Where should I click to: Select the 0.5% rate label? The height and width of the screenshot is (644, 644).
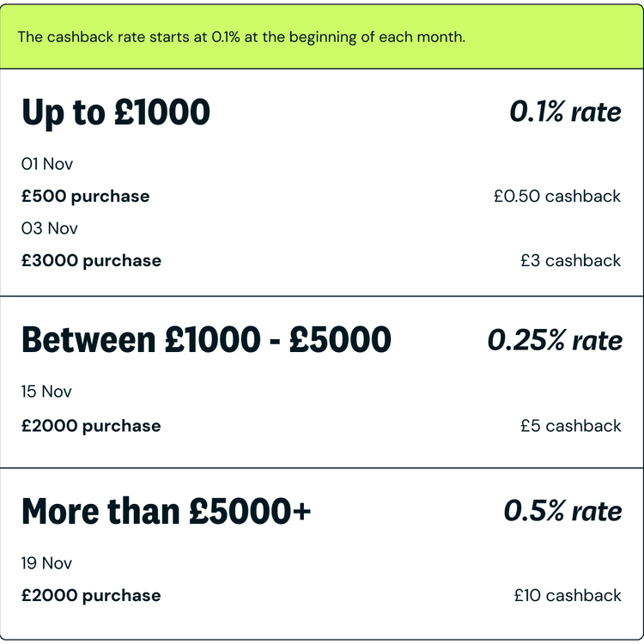coord(562,511)
